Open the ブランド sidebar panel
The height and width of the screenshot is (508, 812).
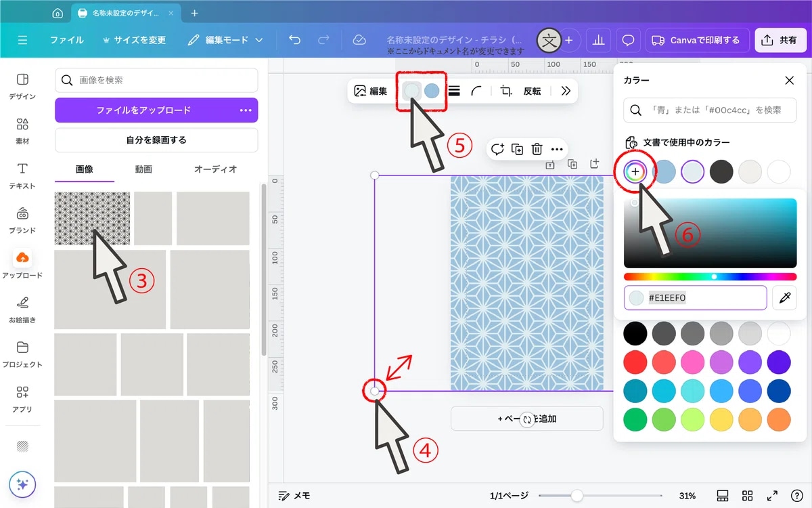click(22, 220)
